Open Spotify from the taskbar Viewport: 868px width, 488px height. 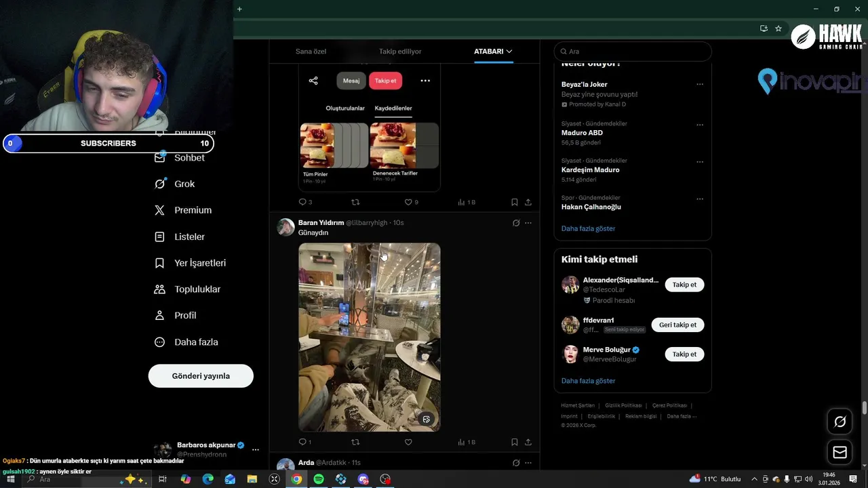pyautogui.click(x=319, y=479)
